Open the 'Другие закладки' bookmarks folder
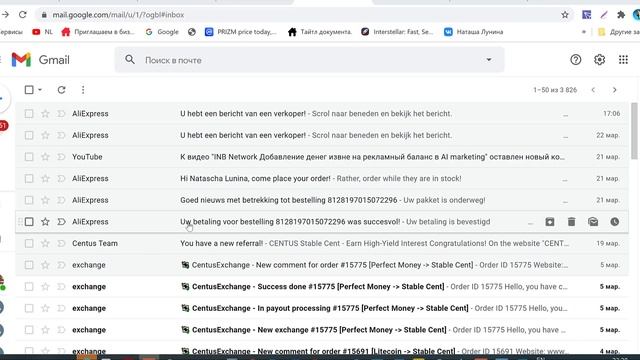 click(x=619, y=32)
